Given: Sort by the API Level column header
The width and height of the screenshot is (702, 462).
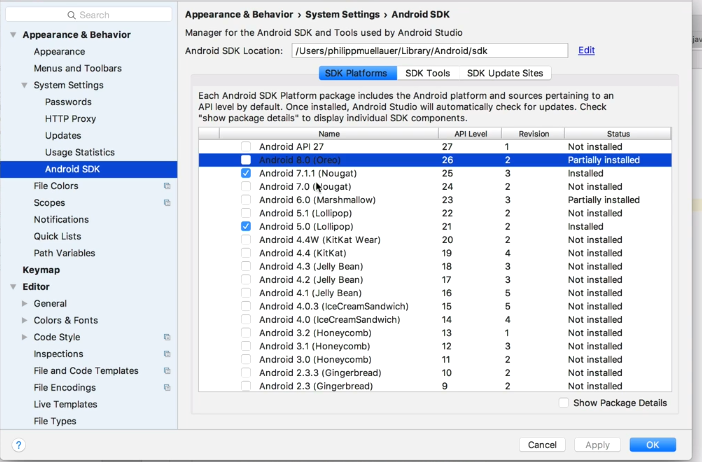Looking at the screenshot, I should pyautogui.click(x=470, y=134).
